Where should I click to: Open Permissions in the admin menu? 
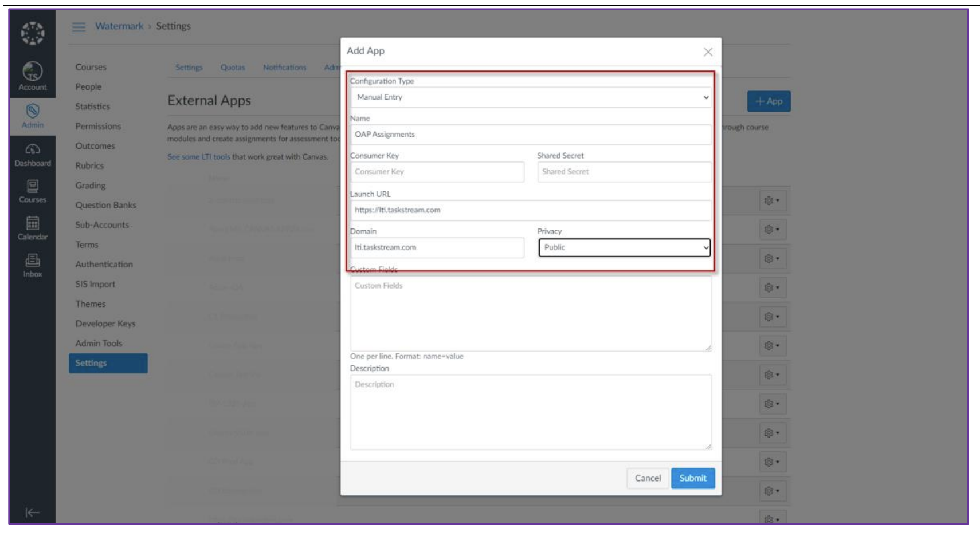[98, 127]
